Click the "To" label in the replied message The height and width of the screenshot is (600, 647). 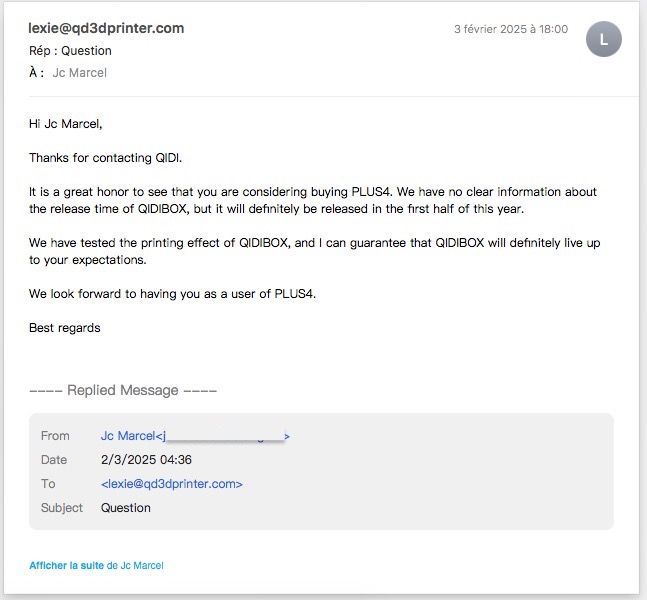pos(48,484)
